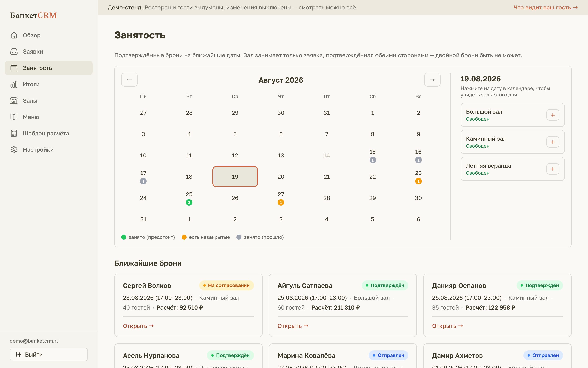Click the Залы storefront icon
This screenshot has width=588, height=368.
14,101
